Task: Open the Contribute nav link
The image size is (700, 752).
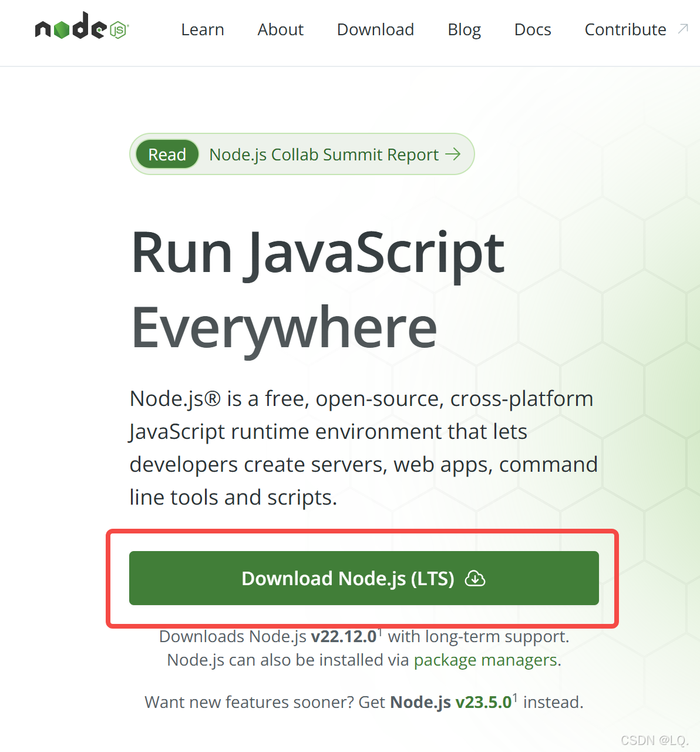Action: (625, 29)
